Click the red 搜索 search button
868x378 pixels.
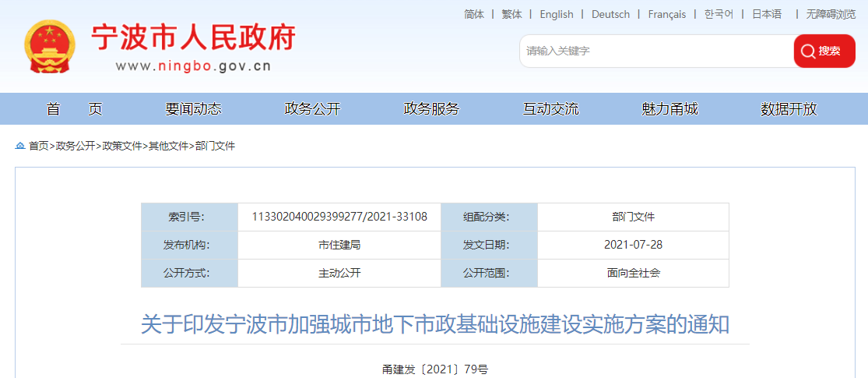(x=824, y=51)
